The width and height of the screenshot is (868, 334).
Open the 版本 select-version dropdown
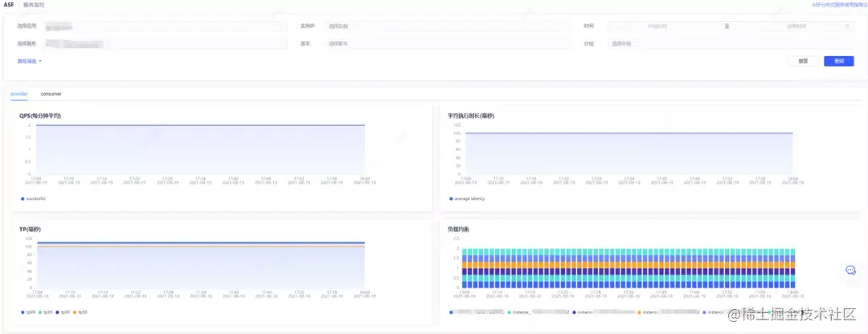[x=448, y=43]
